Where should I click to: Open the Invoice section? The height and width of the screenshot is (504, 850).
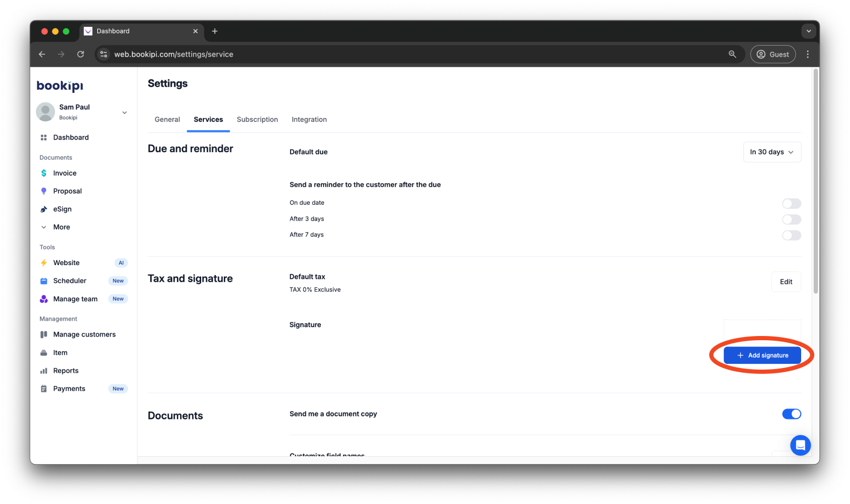[x=64, y=173]
